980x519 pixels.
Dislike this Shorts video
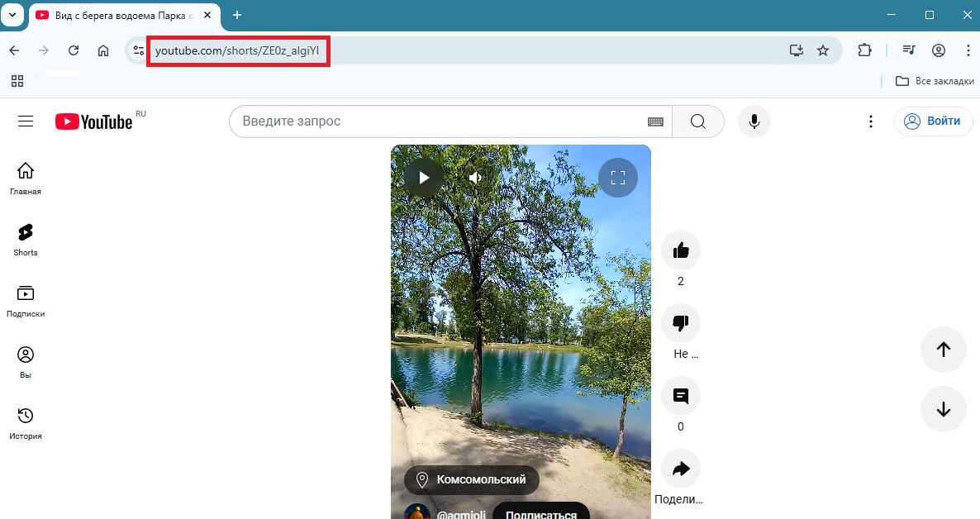[681, 323]
